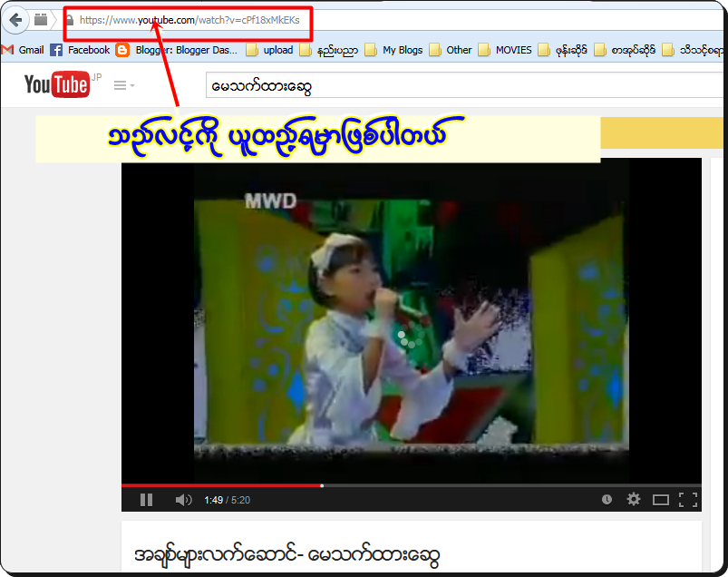Screen dimensions: 728x577
Task: Open the Gmail bookmark
Action: pyautogui.click(x=24, y=50)
